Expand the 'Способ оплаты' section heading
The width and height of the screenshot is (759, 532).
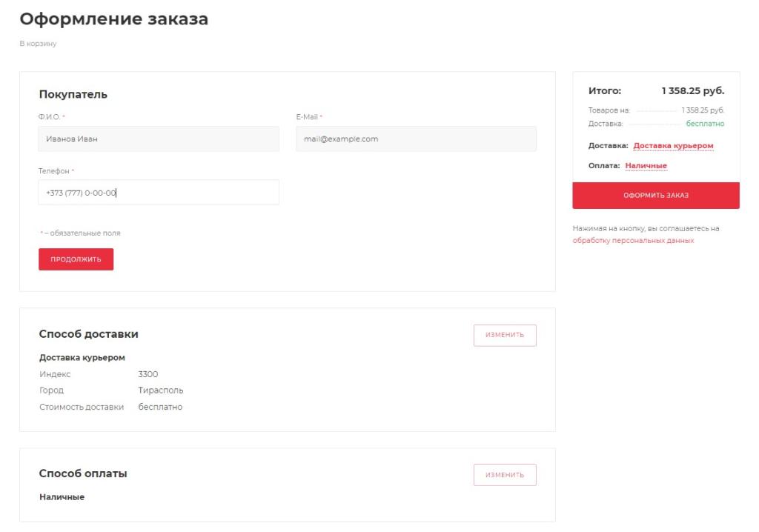tap(82, 473)
